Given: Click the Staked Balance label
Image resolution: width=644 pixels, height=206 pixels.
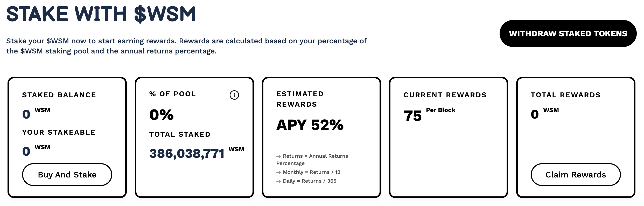Looking at the screenshot, I should pyautogui.click(x=59, y=95).
